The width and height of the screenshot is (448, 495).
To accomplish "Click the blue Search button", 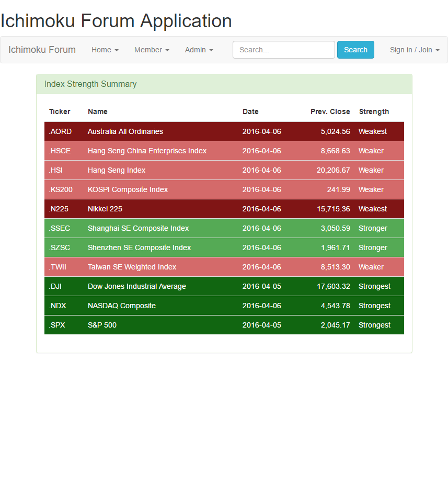I will [355, 50].
